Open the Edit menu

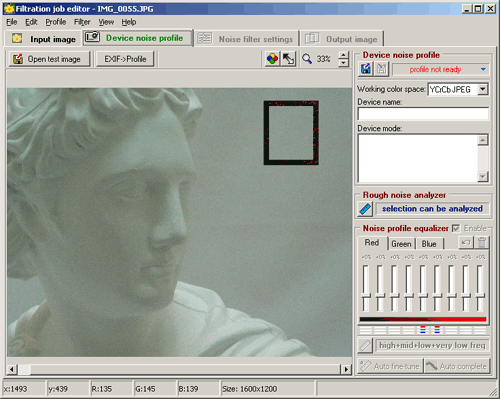point(31,22)
